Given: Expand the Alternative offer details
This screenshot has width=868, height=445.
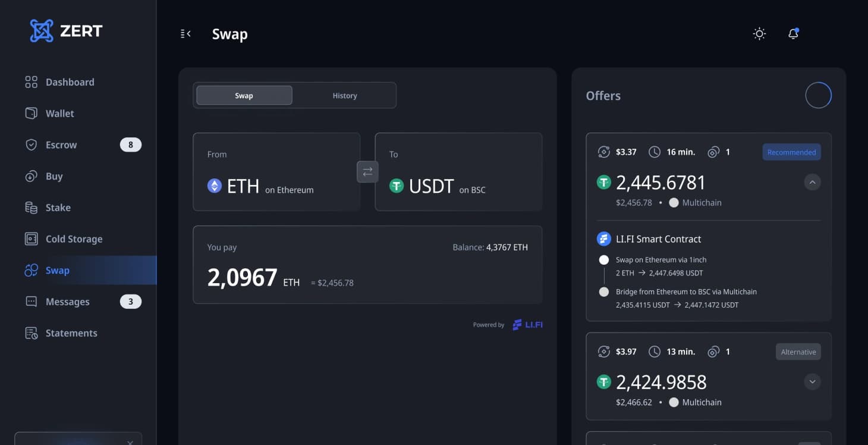Looking at the screenshot, I should 812,381.
